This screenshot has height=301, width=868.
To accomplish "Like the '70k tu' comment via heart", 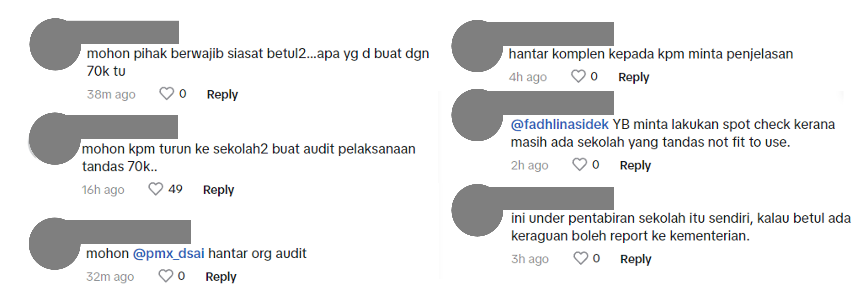I will 166,94.
